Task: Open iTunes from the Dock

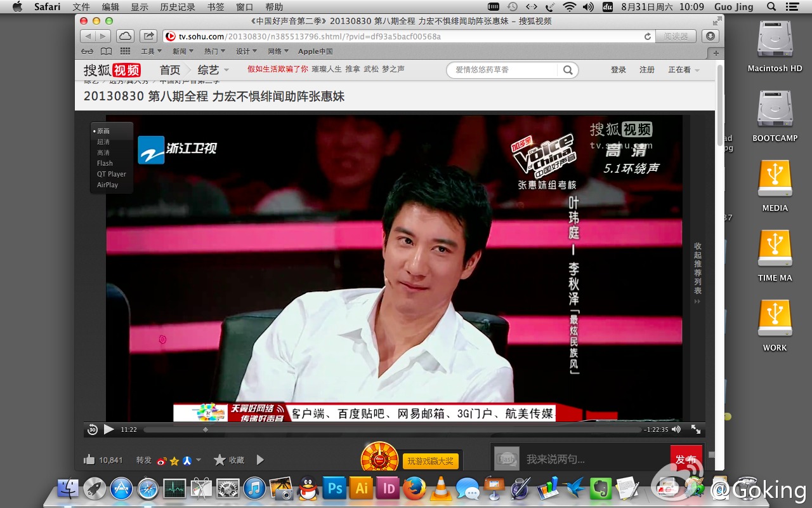Action: tap(254, 488)
